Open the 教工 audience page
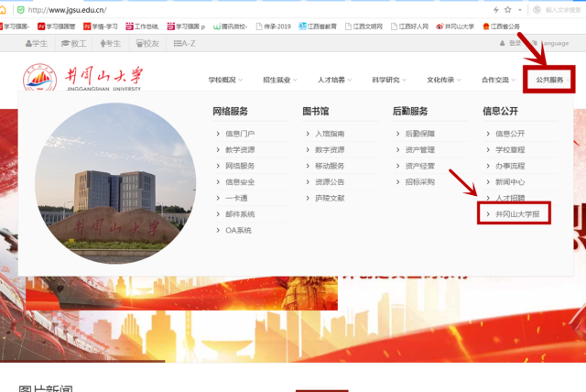 click(73, 43)
